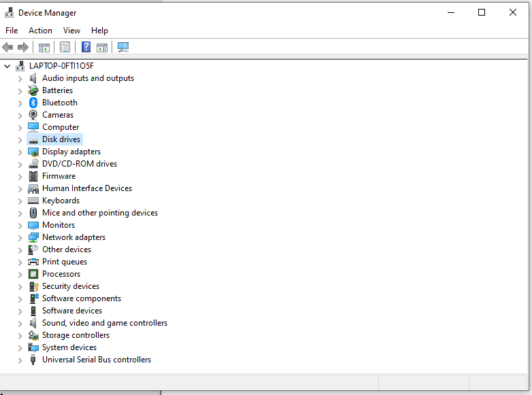Click the Forward arrow toolbar icon

tap(22, 47)
